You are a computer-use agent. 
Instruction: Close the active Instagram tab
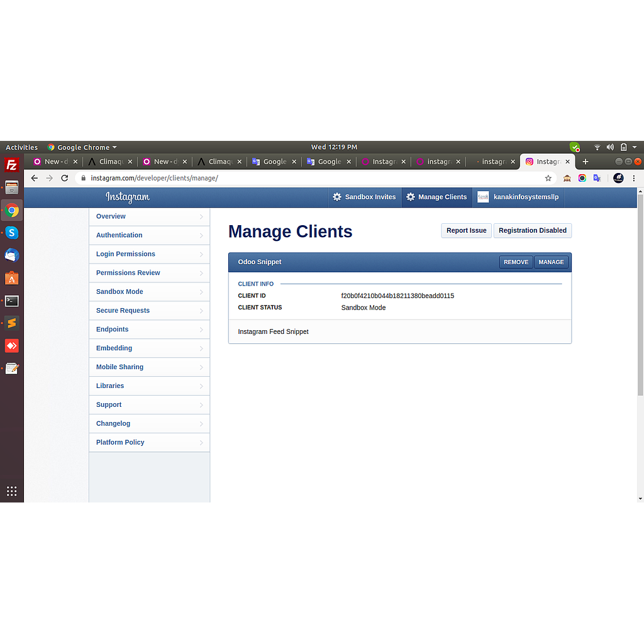568,162
